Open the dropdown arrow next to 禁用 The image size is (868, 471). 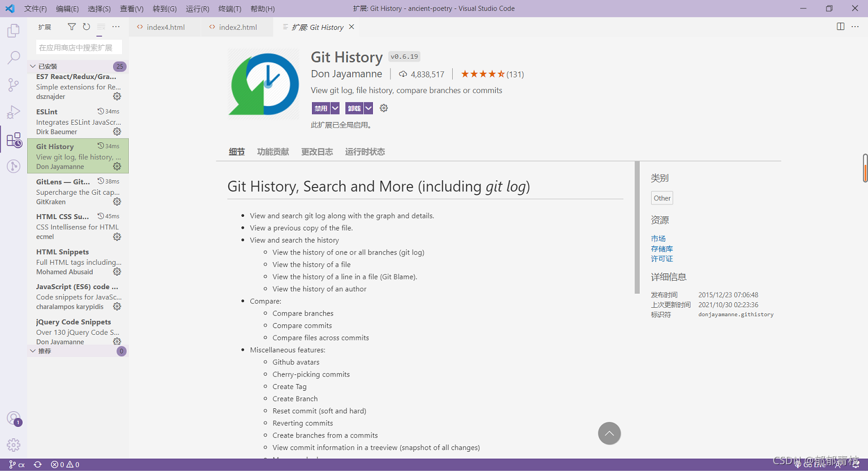pos(335,108)
